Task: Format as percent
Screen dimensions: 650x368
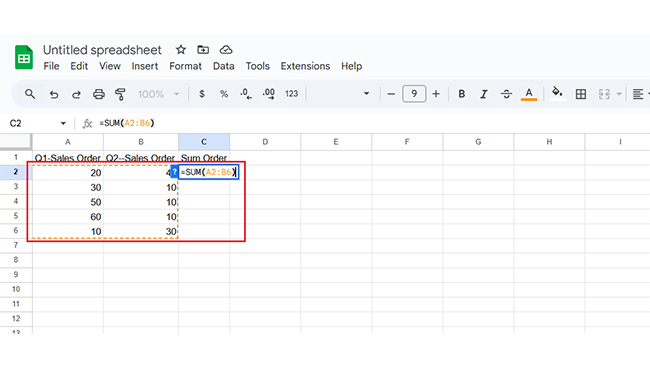Action: point(224,94)
